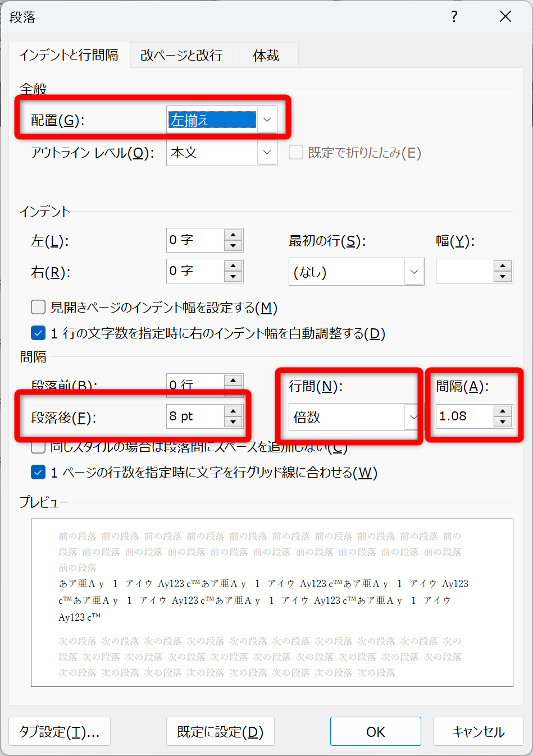Decrease the 間隔 line spacing value

[503, 422]
